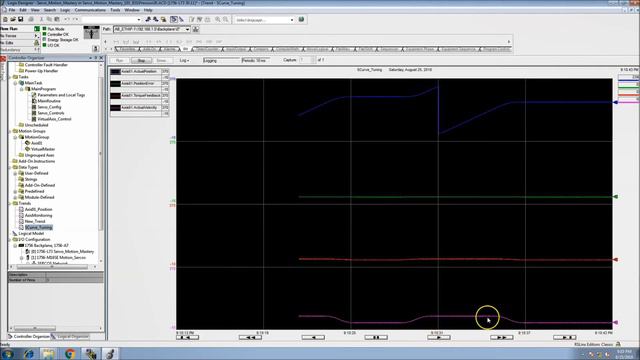
Task: Collapse the MainTask tree node
Action: coord(16,83)
